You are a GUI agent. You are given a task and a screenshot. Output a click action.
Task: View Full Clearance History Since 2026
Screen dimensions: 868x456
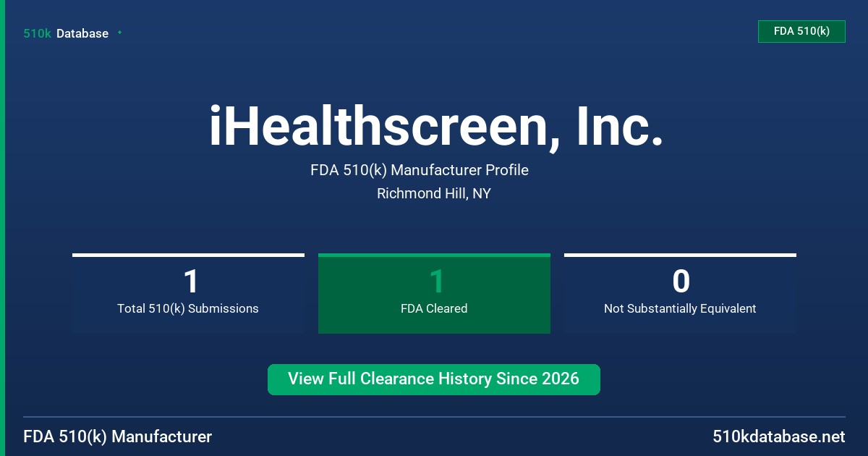pos(434,379)
